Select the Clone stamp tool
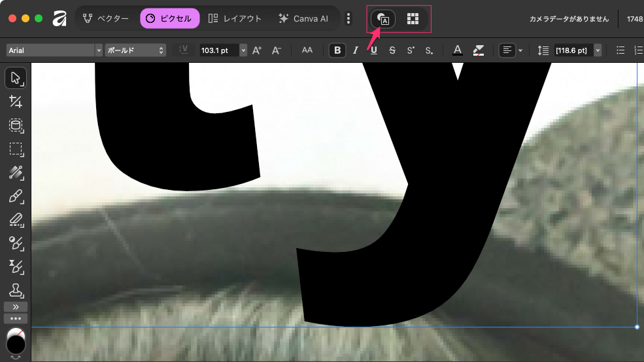This screenshot has height=362, width=644. tap(16, 290)
